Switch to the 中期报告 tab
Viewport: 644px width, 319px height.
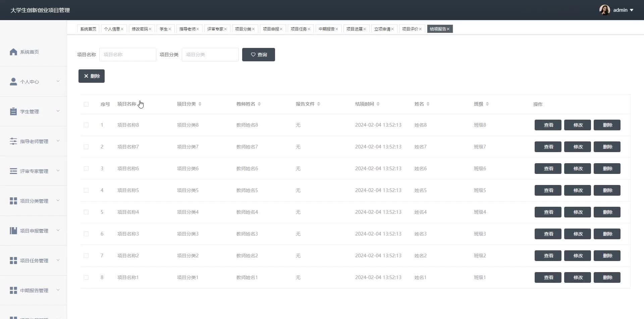pyautogui.click(x=326, y=29)
